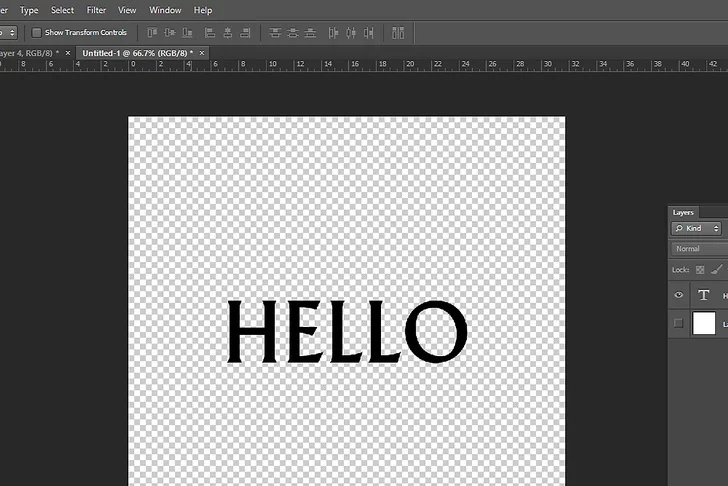Click the Align Right Edges icon
Image resolution: width=728 pixels, height=486 pixels.
click(x=246, y=33)
